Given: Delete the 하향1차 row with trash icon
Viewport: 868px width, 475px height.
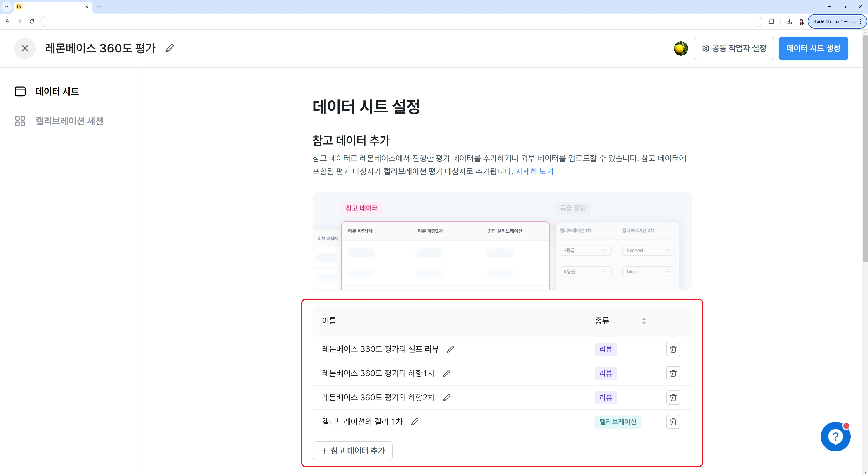Looking at the screenshot, I should click(673, 373).
